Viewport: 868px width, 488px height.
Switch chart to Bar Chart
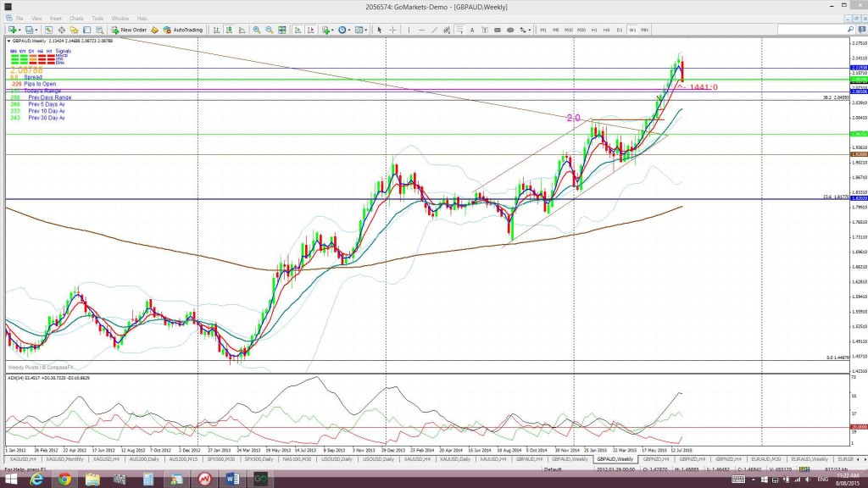point(216,30)
